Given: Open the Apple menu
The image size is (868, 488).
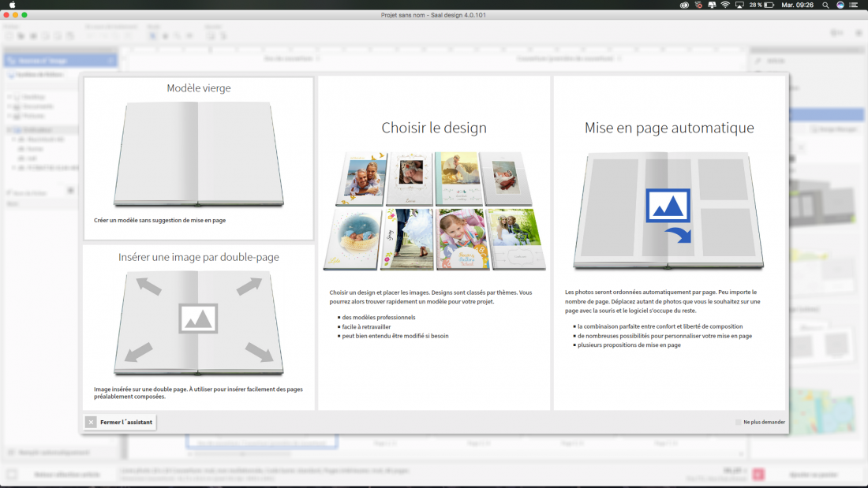Looking at the screenshot, I should (12, 5).
